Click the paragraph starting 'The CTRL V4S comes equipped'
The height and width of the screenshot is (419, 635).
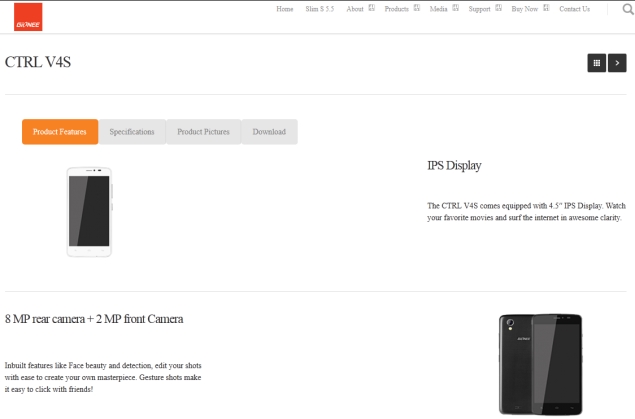coord(526,212)
